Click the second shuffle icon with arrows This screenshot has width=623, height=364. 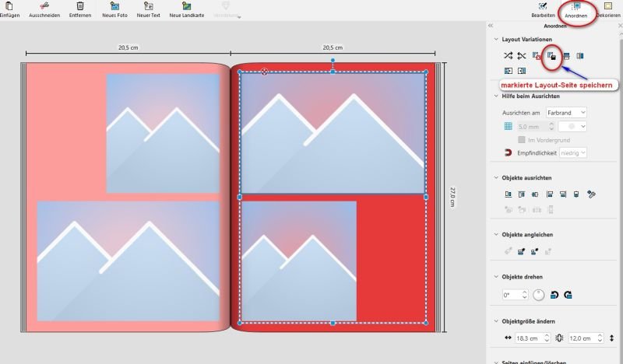[x=522, y=55]
